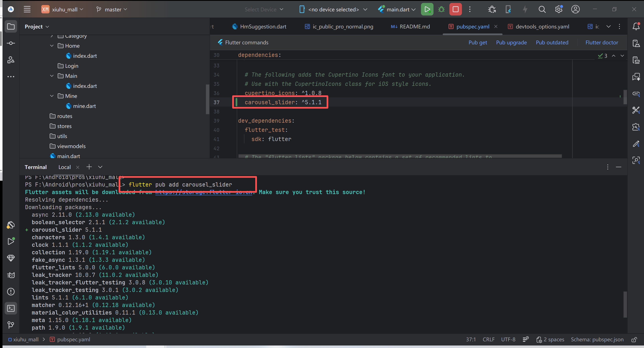Click the terminal vertical scrollbar thumb

tap(625, 304)
